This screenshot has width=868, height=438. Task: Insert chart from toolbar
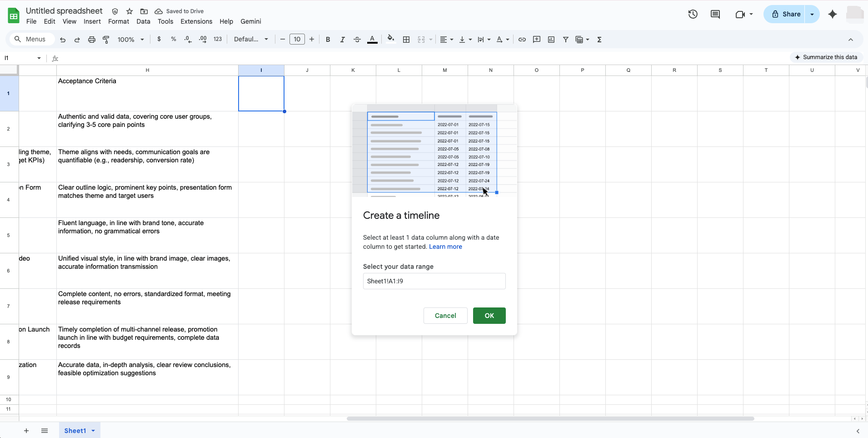[551, 40]
